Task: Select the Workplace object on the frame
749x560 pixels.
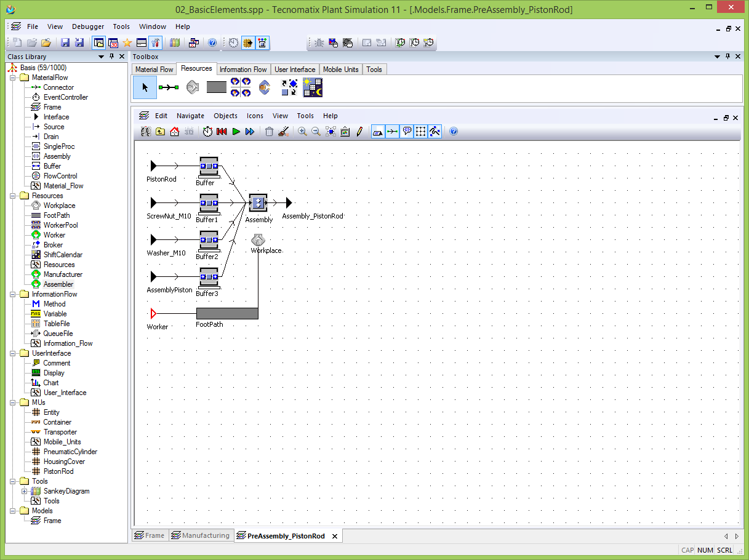Action: tap(258, 240)
